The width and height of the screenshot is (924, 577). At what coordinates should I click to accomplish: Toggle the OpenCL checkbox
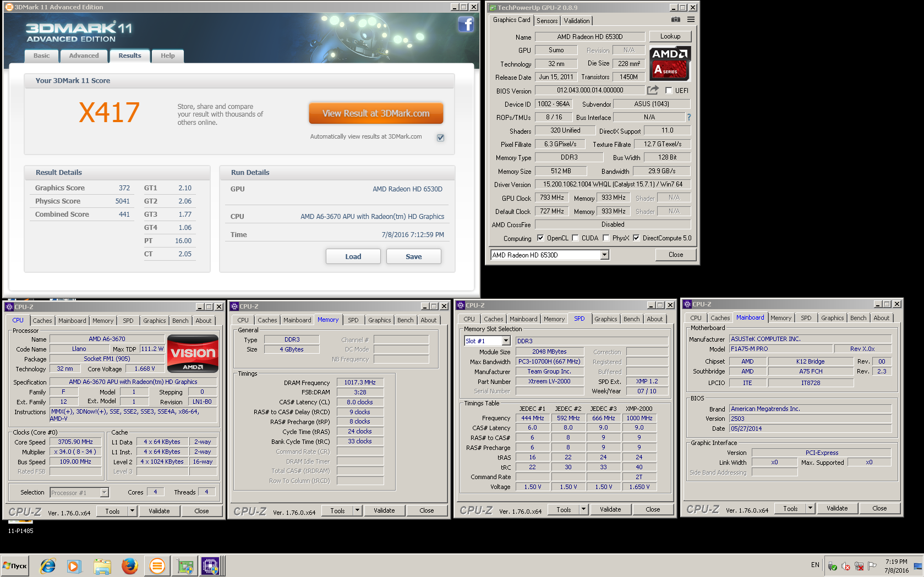tap(540, 238)
